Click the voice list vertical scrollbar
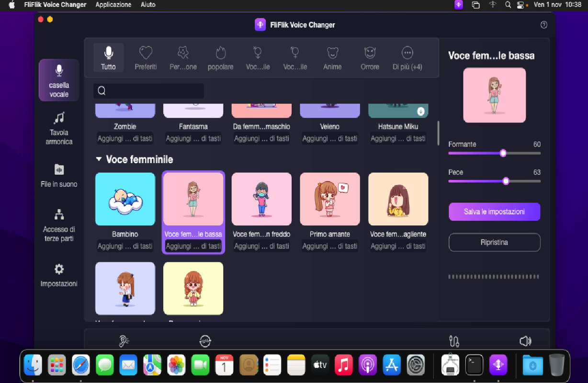588x383 pixels. coord(438,133)
